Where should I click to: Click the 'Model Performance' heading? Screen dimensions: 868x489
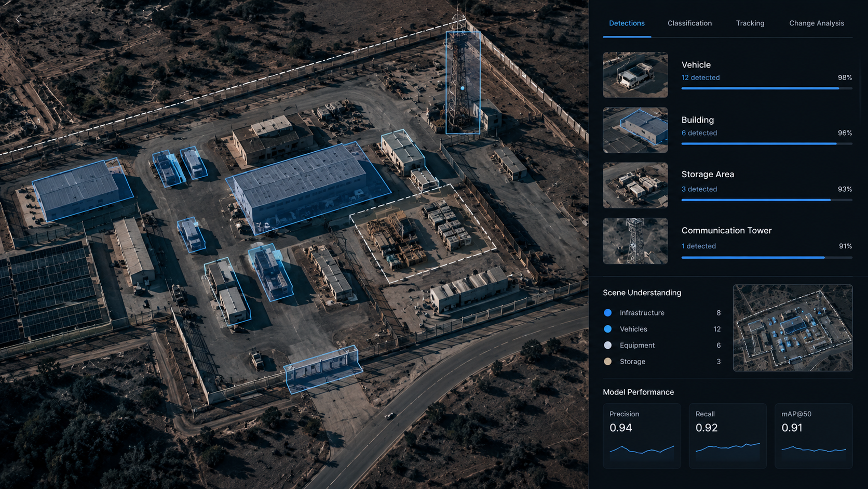[638, 392]
